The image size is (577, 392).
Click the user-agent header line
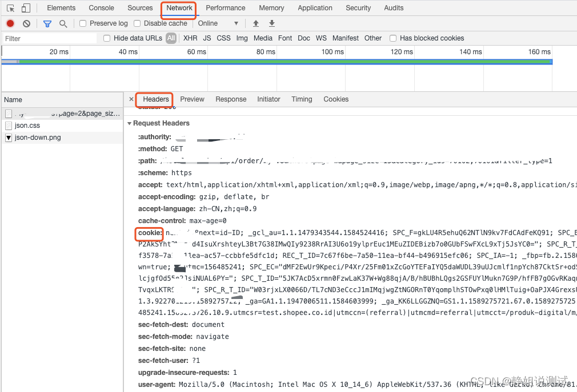pos(357,385)
